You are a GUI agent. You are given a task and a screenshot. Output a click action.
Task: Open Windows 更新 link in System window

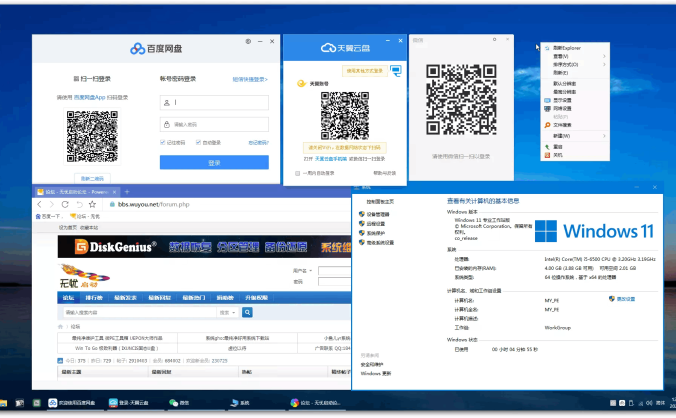pos(376,374)
